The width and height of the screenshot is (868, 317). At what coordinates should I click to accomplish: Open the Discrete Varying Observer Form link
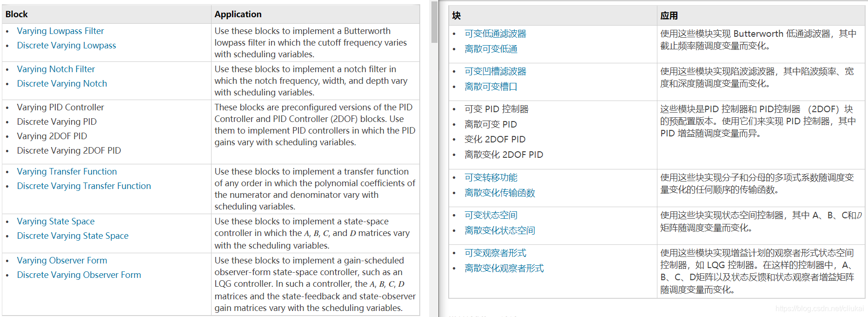click(79, 275)
